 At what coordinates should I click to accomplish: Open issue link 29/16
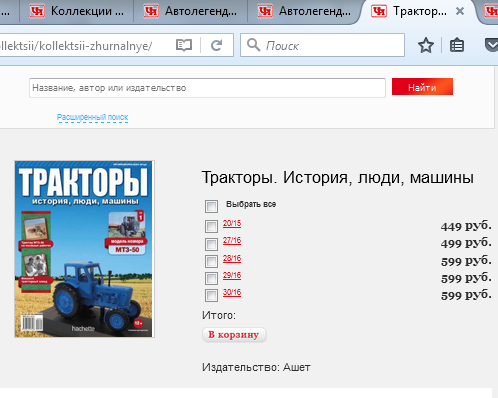232,275
